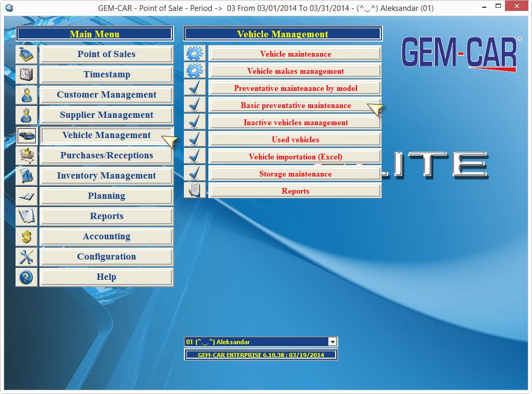Click checkmark icon beside Basic preventative maintenance
The height and width of the screenshot is (394, 532).
point(195,105)
